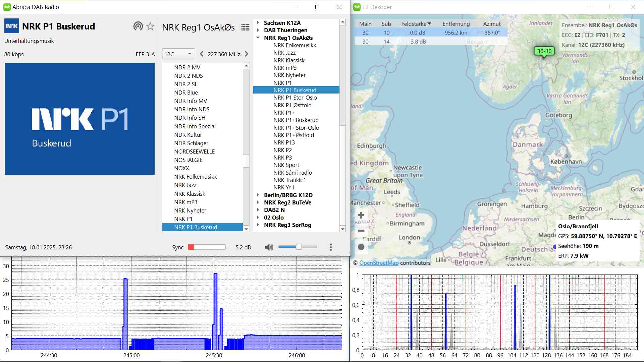Viewport: 644px width, 362px height.
Task: Expand the Sachsen K12A ensemble
Action: tap(258, 23)
